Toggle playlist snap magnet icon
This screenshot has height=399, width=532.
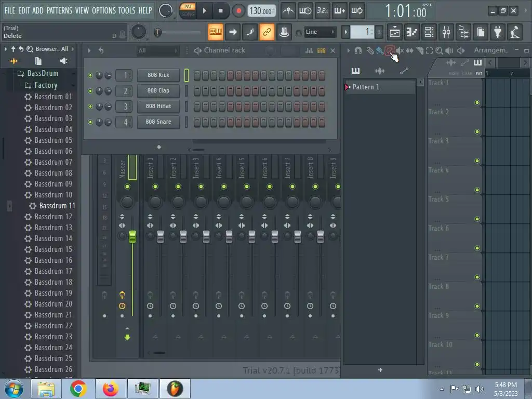click(x=358, y=50)
